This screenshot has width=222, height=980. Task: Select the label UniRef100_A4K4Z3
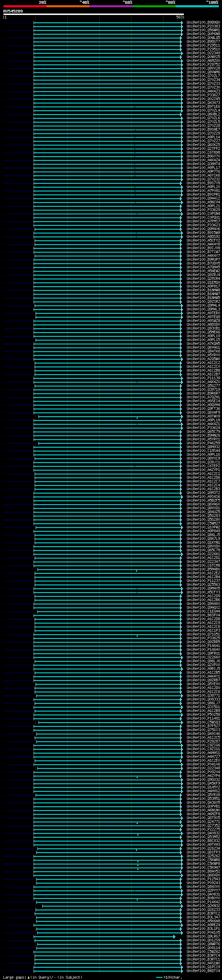[203, 91]
